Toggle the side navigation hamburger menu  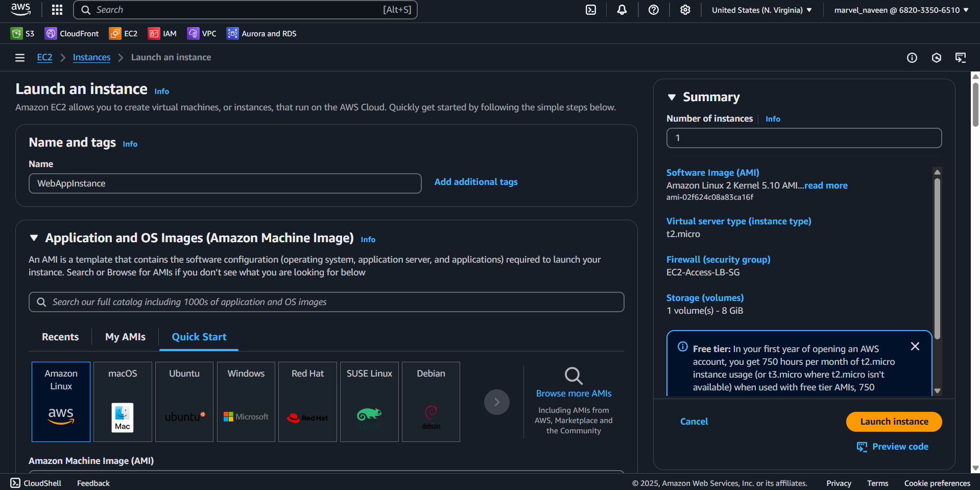(20, 58)
